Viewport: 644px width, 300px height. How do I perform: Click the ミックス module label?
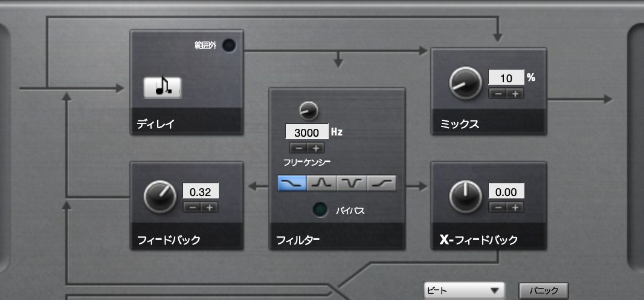pos(460,124)
